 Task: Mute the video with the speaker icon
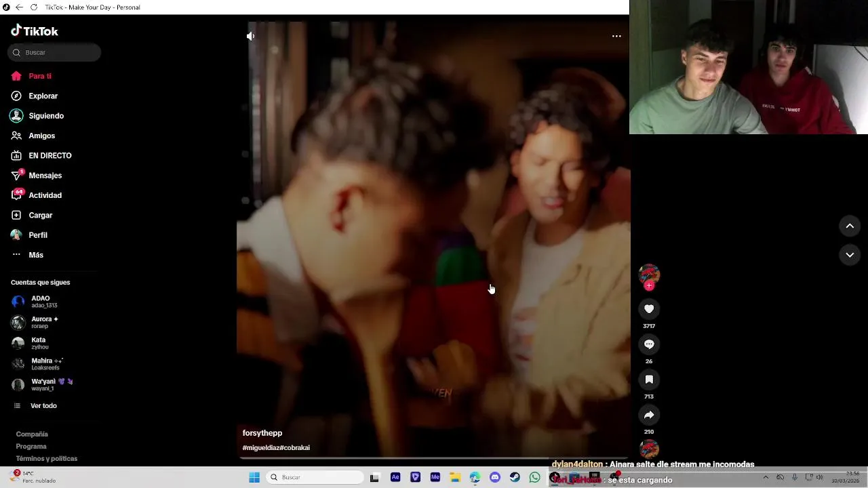250,36
